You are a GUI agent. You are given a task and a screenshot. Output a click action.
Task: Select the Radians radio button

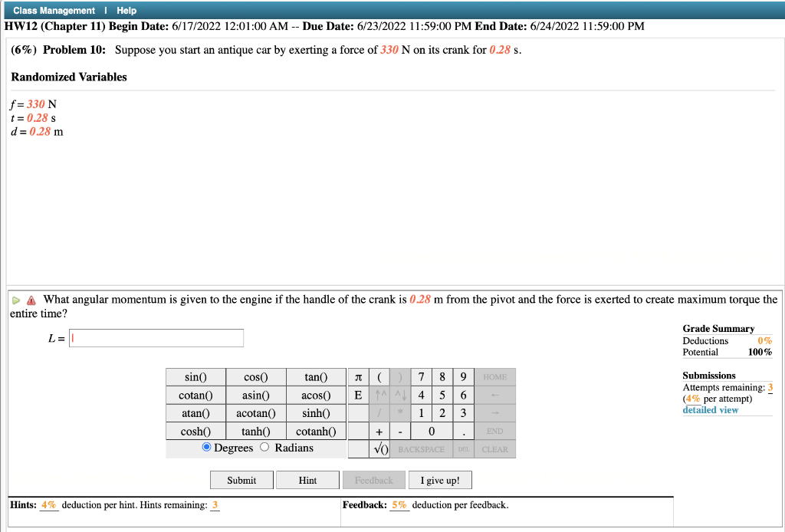(x=264, y=448)
